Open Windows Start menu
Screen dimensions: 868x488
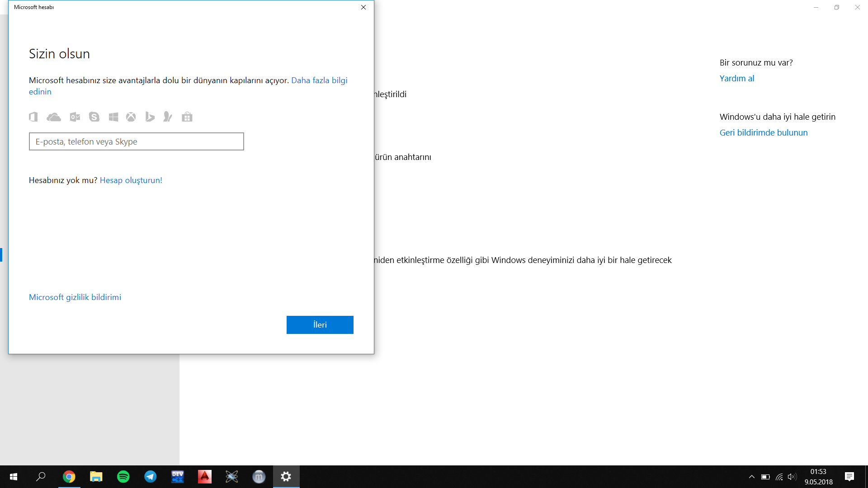14,477
